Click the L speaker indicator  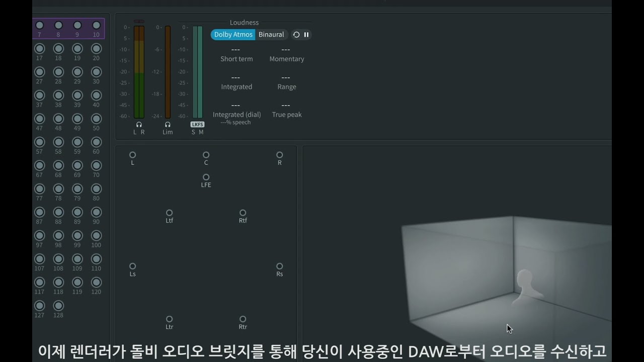tap(132, 155)
